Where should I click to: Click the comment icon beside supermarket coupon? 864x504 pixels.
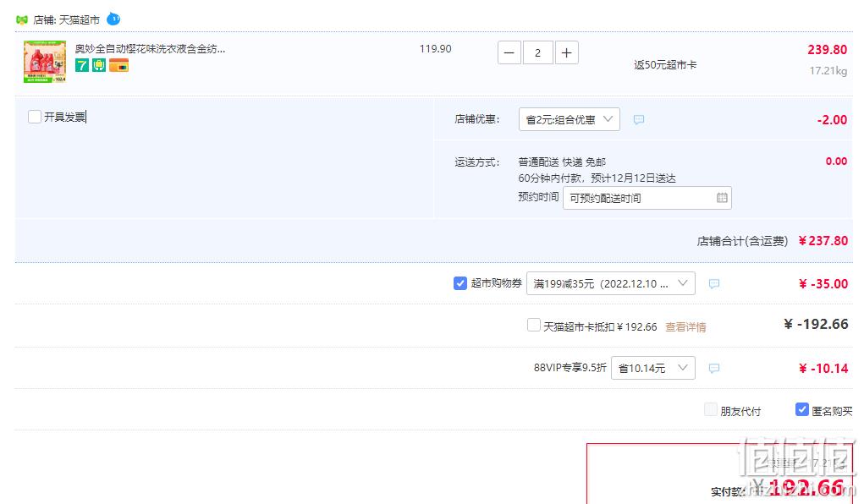[714, 283]
